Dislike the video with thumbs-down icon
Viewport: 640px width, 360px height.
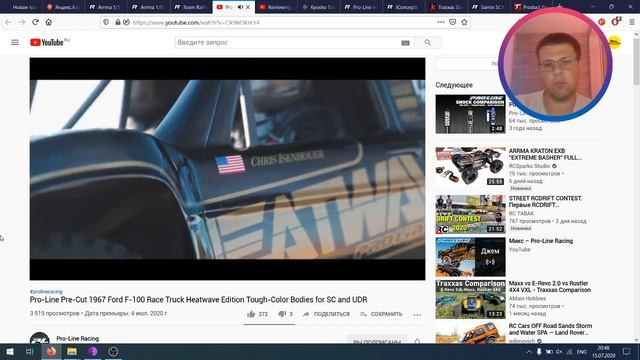pyautogui.click(x=282, y=314)
